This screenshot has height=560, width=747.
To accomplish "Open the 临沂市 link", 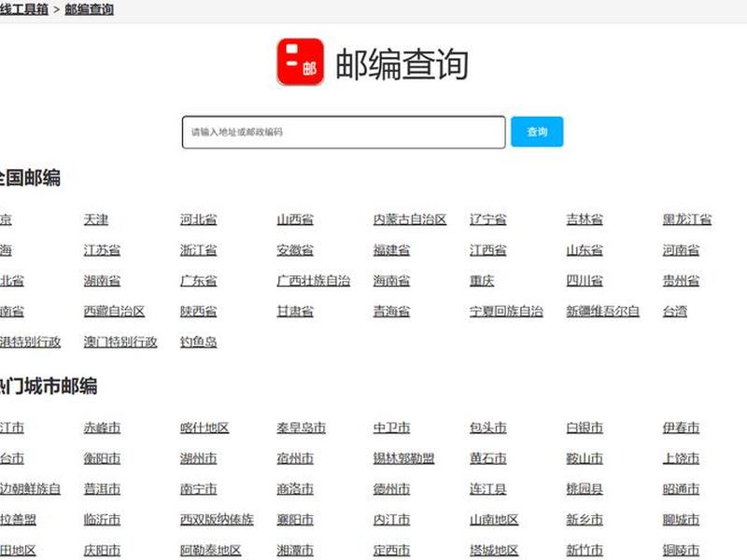I will coord(102,519).
